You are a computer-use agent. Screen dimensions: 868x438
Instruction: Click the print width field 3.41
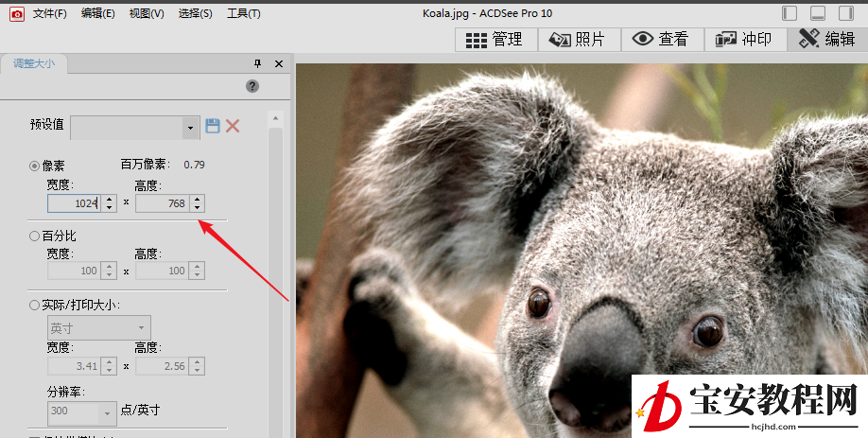pyautogui.click(x=74, y=366)
